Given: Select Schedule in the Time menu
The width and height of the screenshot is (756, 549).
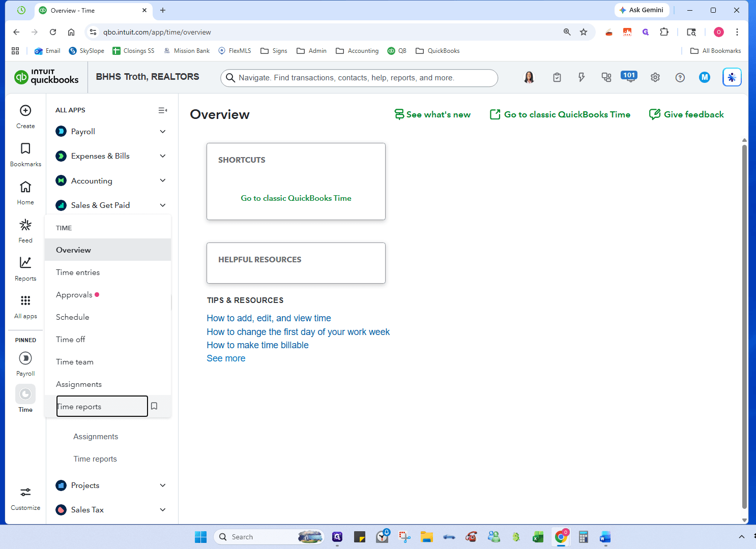Looking at the screenshot, I should pyautogui.click(x=108, y=317).
